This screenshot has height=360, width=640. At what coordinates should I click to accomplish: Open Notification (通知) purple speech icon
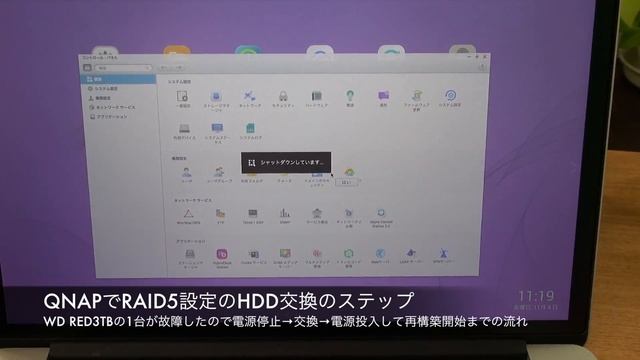(x=383, y=96)
